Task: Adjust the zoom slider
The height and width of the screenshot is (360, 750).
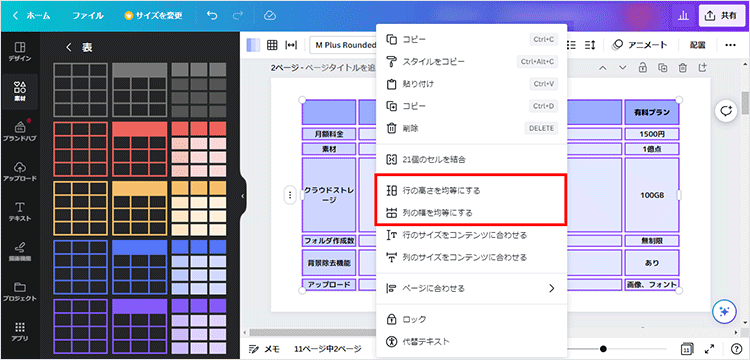Action: 604,349
